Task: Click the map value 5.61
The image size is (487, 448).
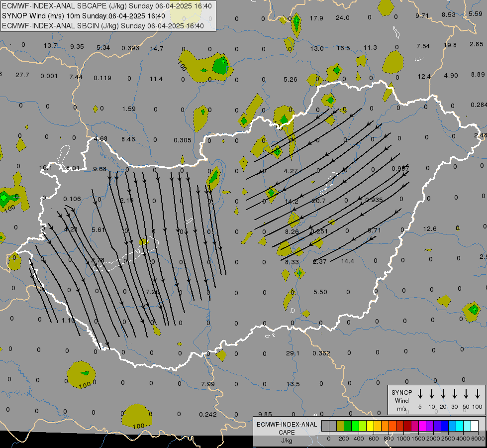Action: tap(98, 230)
